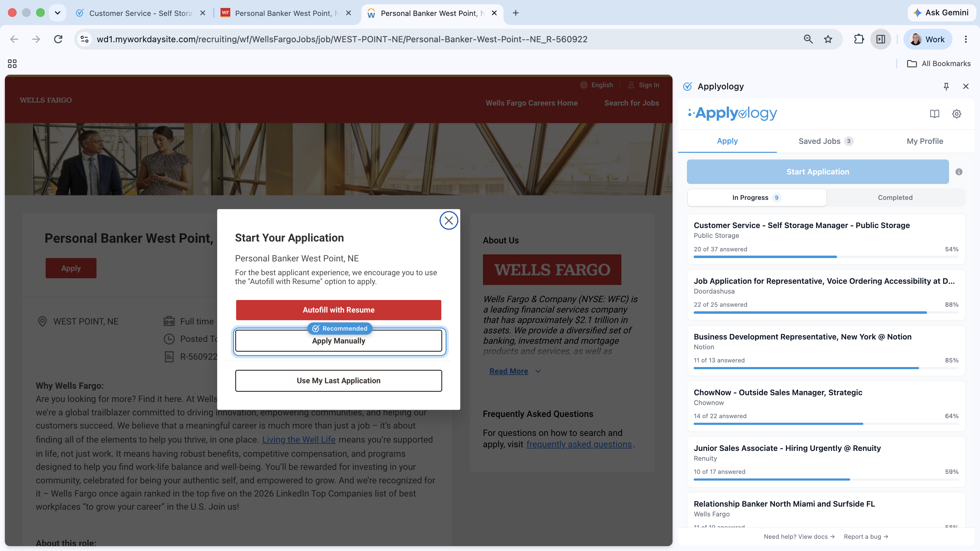Screen dimensions: 980x551
Task: Toggle the Chrome side panel icon
Action: click(880, 39)
